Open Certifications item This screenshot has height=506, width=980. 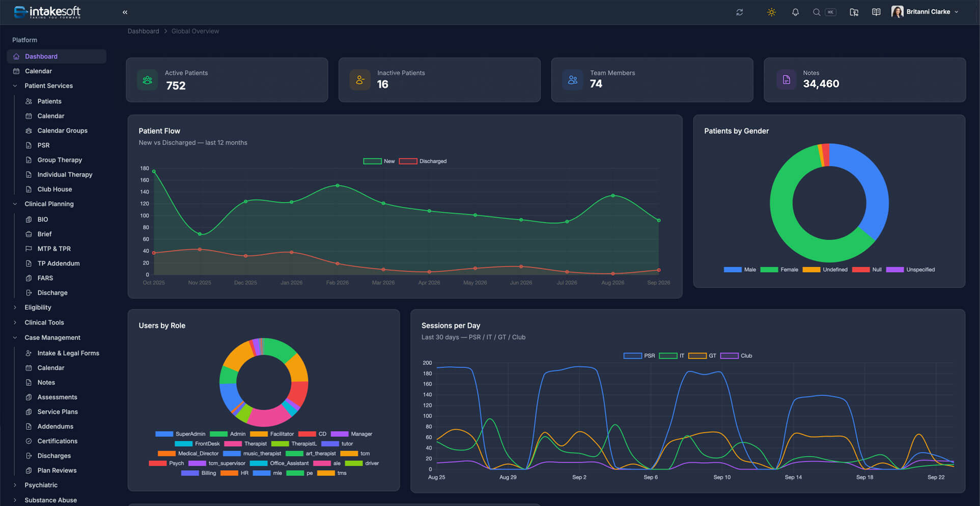[x=57, y=441]
